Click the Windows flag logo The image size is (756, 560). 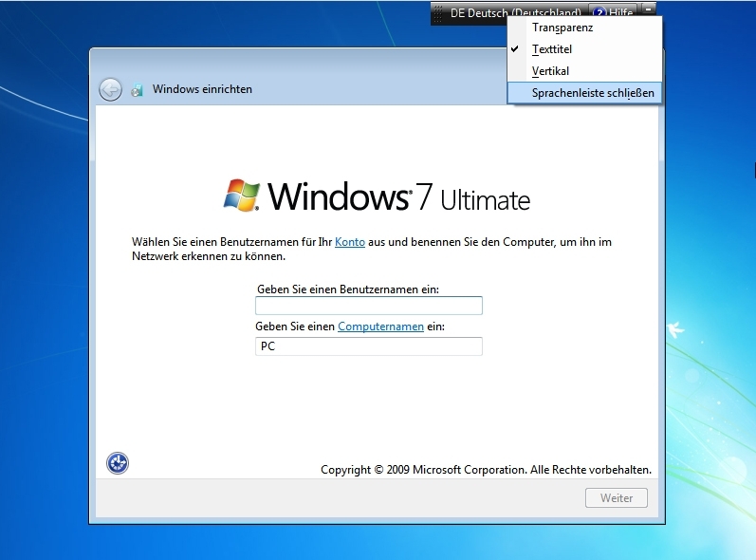242,195
